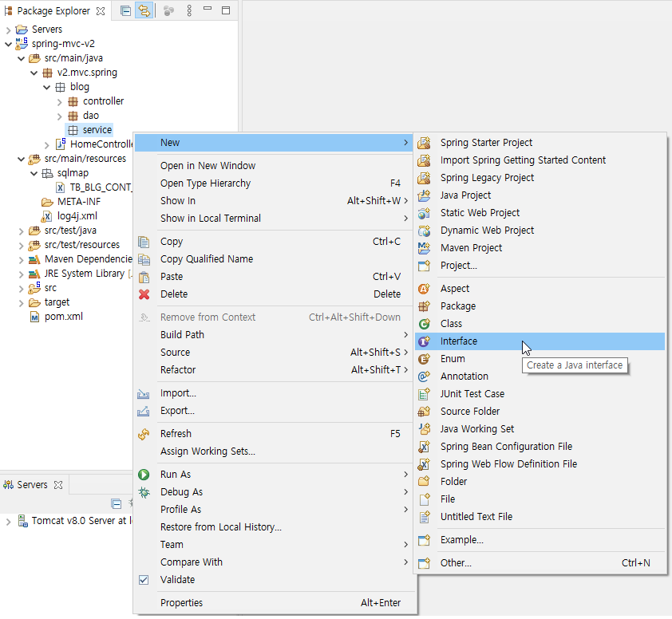The width and height of the screenshot is (672, 619).
Task: Click the Annotation icon
Action: click(x=424, y=377)
